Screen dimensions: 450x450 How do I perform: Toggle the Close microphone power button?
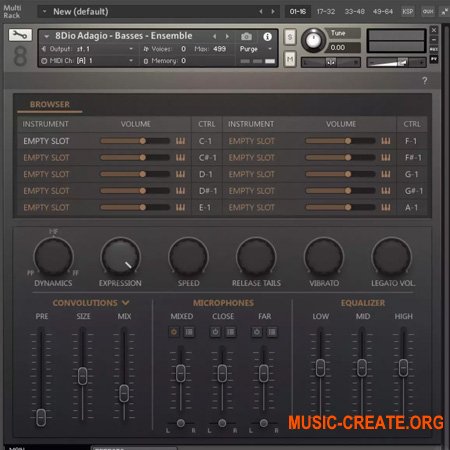pos(215,332)
